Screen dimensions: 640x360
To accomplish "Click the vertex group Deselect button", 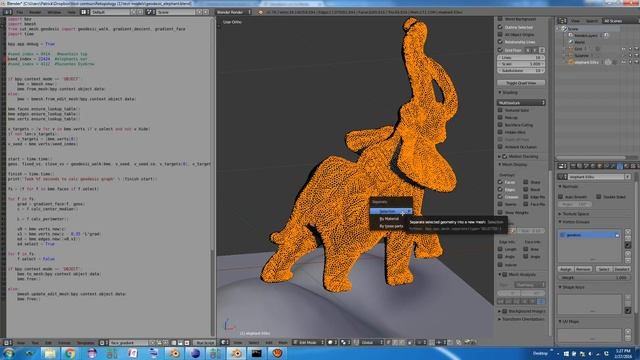I will pos(621,269).
